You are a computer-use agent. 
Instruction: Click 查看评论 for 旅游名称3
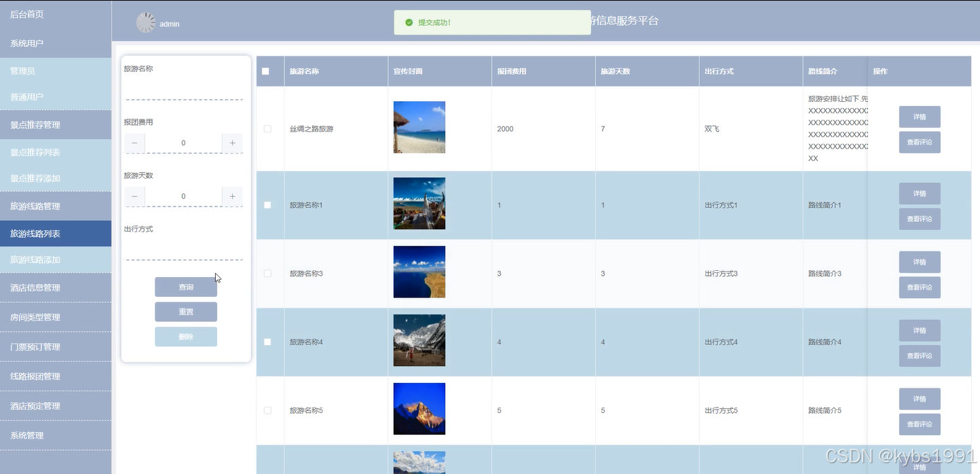[x=920, y=287]
